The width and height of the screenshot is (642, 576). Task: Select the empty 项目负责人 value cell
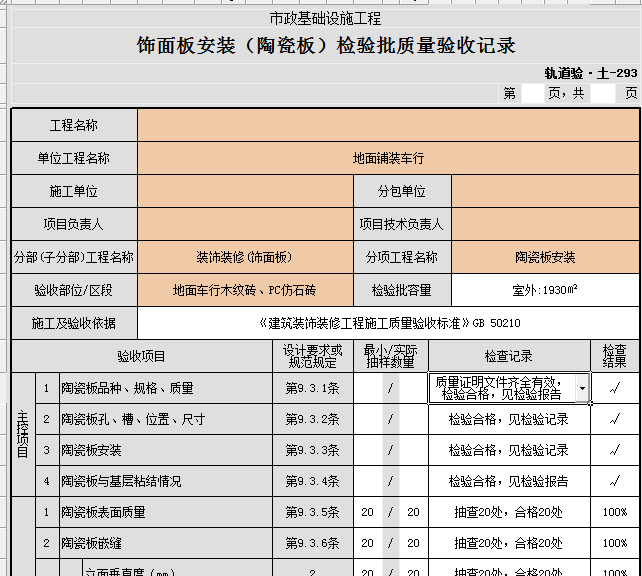(245, 224)
